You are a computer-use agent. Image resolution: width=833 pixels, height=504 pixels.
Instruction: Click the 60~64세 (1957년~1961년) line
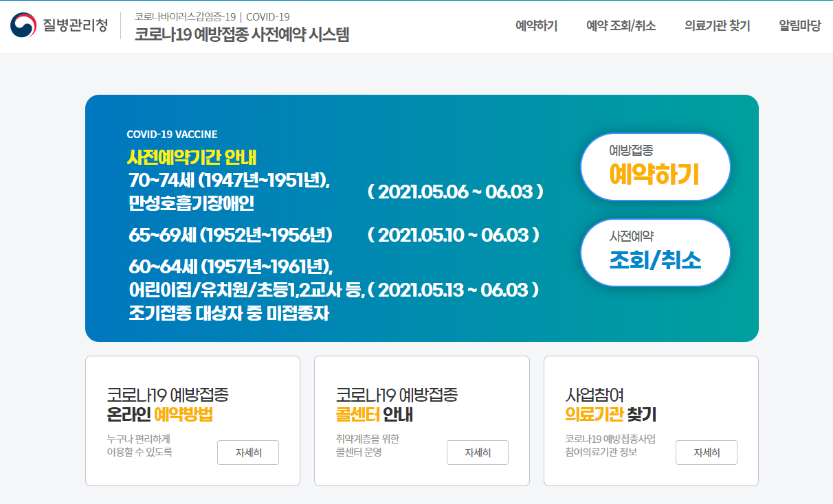coord(231,266)
